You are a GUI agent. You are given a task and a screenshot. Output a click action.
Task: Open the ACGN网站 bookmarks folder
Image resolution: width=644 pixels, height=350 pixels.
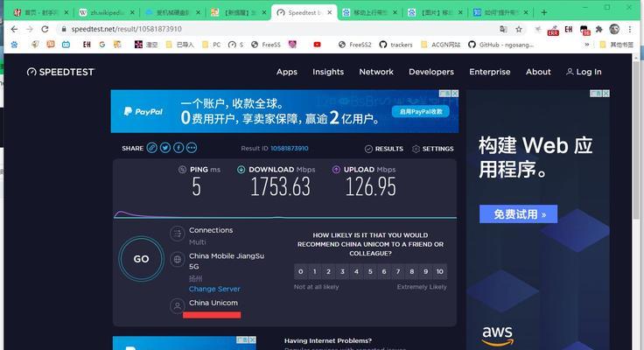441,45
